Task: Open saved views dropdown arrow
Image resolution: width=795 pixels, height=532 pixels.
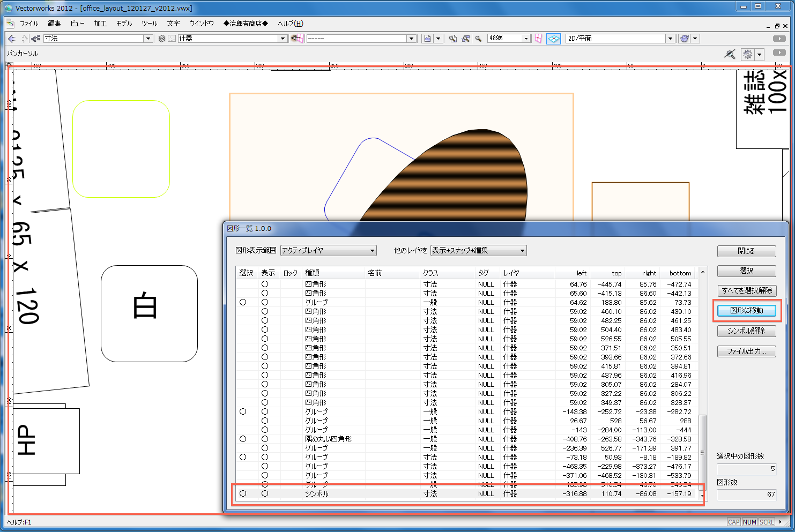Action: (x=439, y=39)
